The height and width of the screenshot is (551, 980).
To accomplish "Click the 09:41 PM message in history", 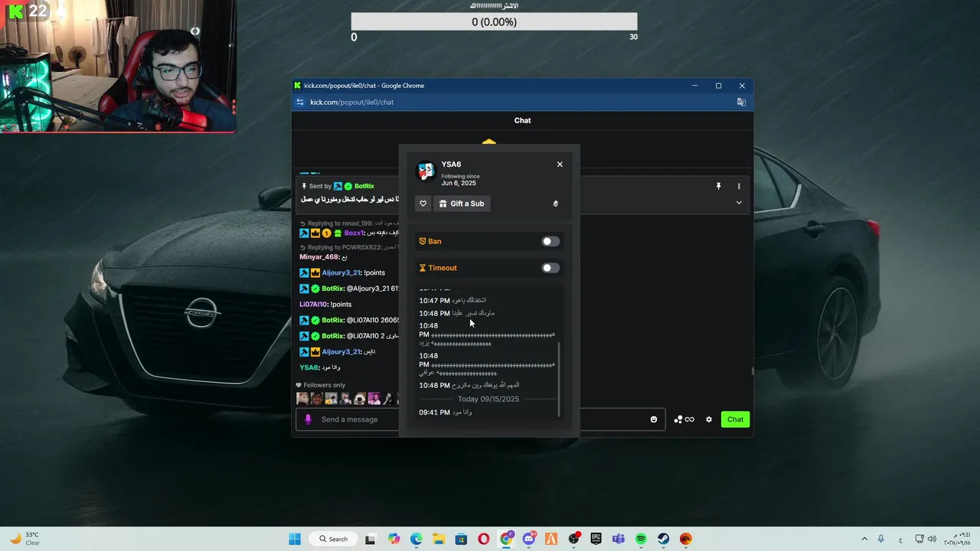I will pyautogui.click(x=446, y=412).
